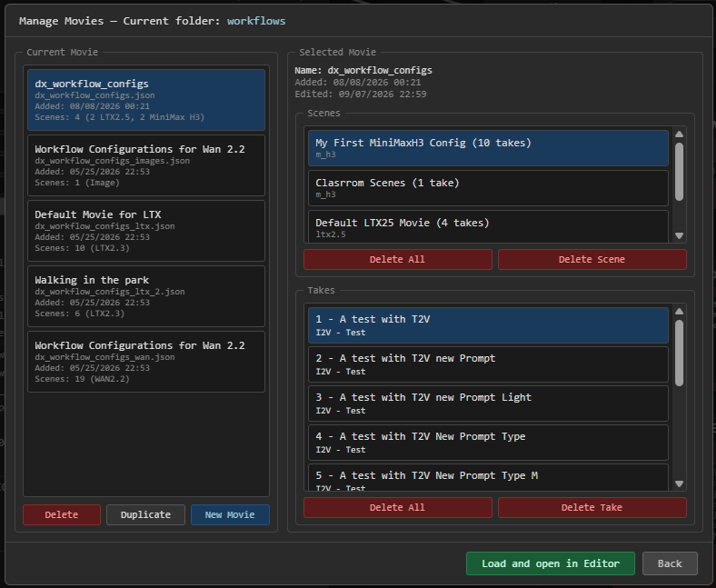The width and height of the screenshot is (716, 588).
Task: Click the Takes list scrollbar thumb
Action: (679, 354)
